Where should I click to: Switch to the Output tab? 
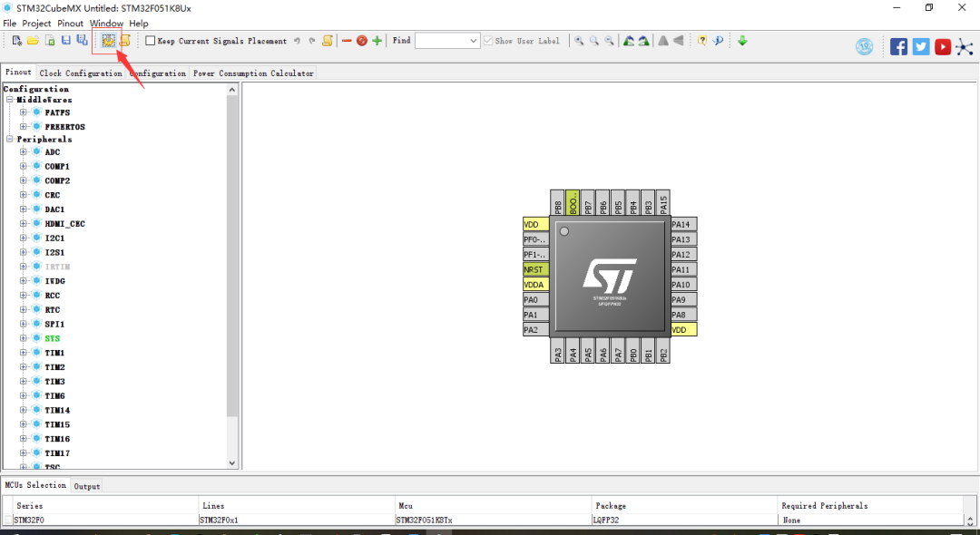[x=86, y=486]
